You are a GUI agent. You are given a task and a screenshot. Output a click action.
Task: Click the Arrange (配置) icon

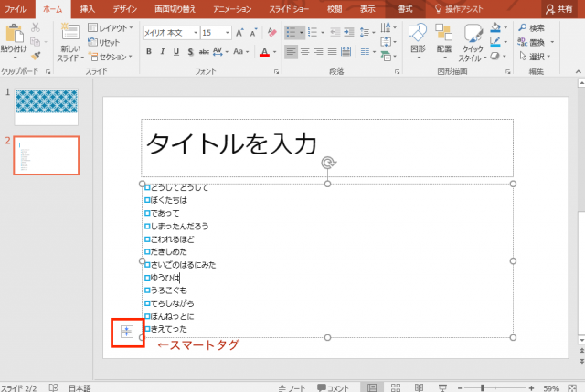click(x=444, y=37)
